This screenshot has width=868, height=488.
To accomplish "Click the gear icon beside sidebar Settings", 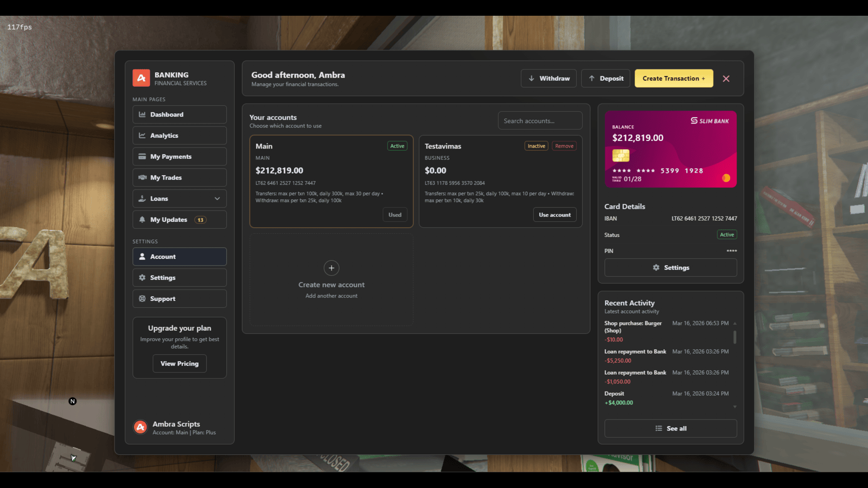I will 142,277.
